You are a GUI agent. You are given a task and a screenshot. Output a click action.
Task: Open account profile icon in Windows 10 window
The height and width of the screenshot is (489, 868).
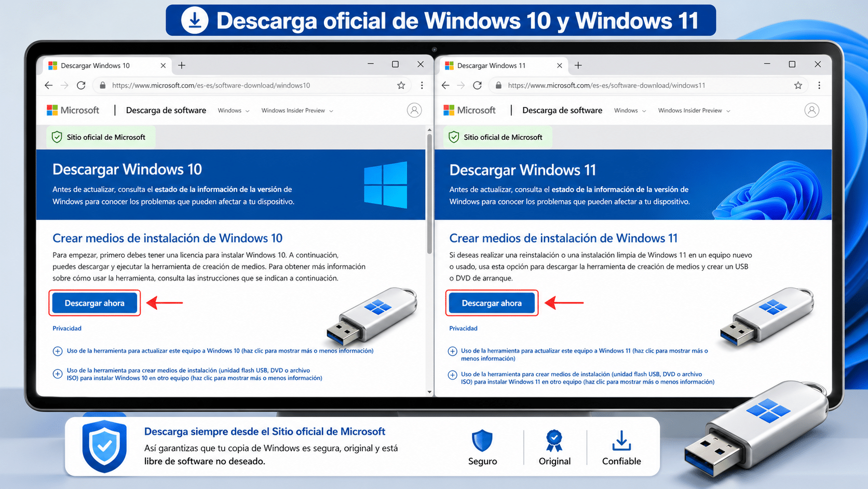[x=414, y=110]
